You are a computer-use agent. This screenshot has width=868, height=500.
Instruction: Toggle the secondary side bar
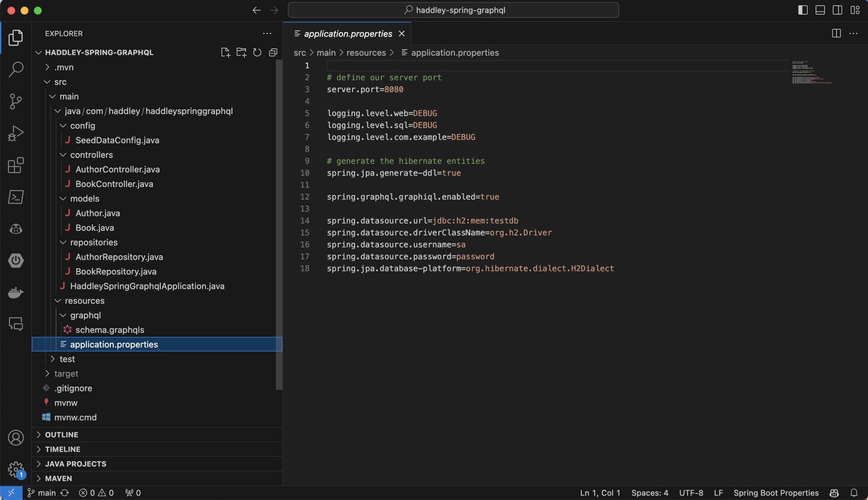838,10
